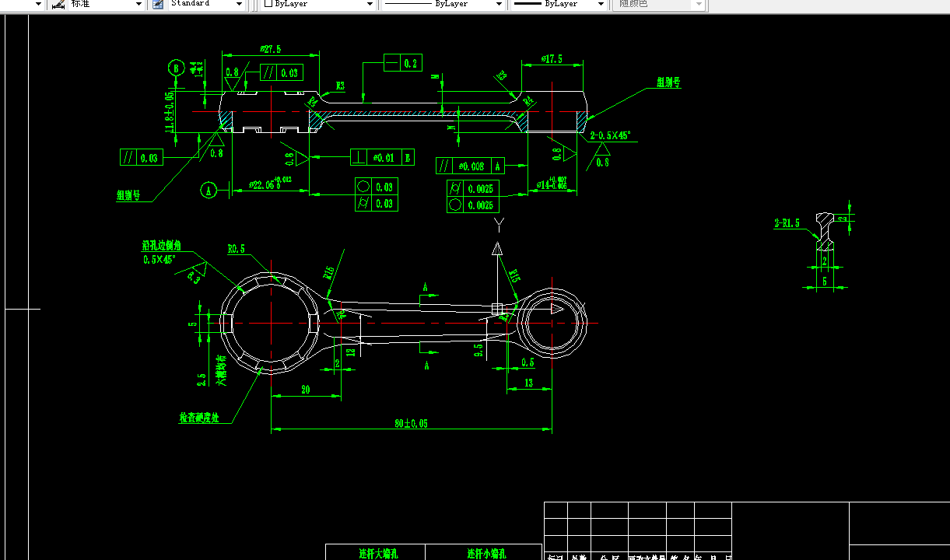
Task: Click the table style icon beside Standard
Action: [158, 4]
